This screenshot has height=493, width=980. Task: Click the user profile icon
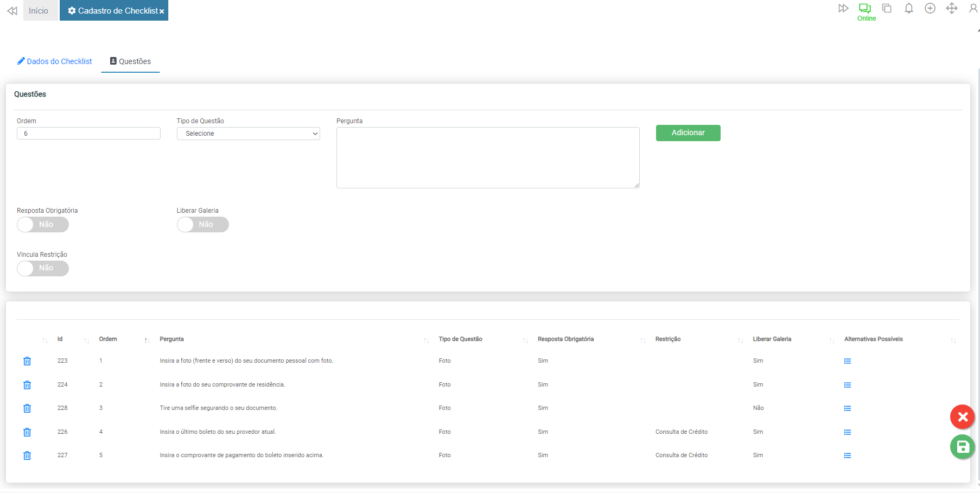[x=973, y=9]
